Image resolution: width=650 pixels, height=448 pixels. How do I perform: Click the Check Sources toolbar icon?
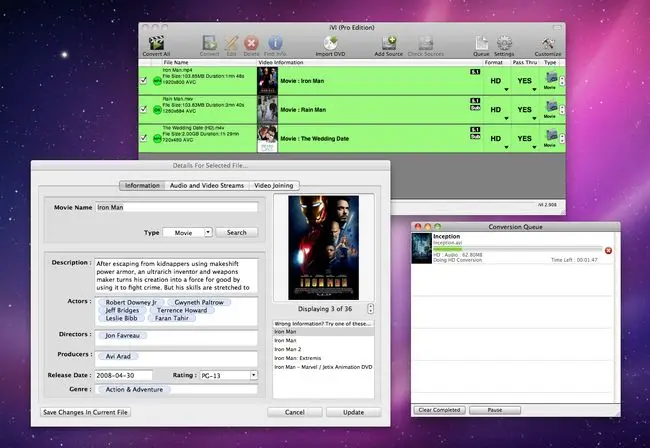[x=426, y=43]
